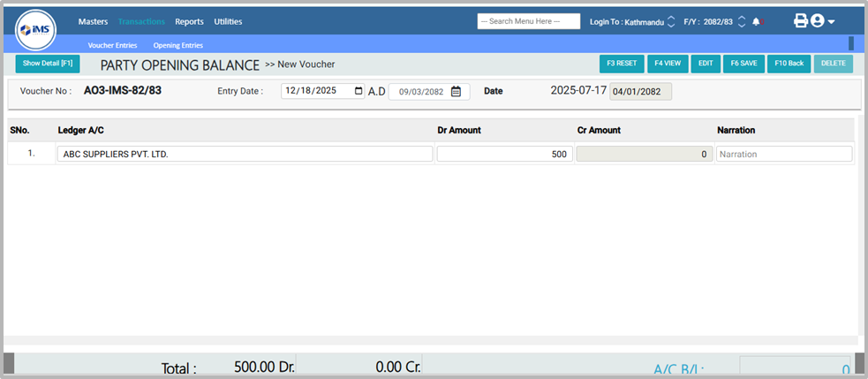Expand the fiscal year 2082/83 selector

(x=742, y=21)
